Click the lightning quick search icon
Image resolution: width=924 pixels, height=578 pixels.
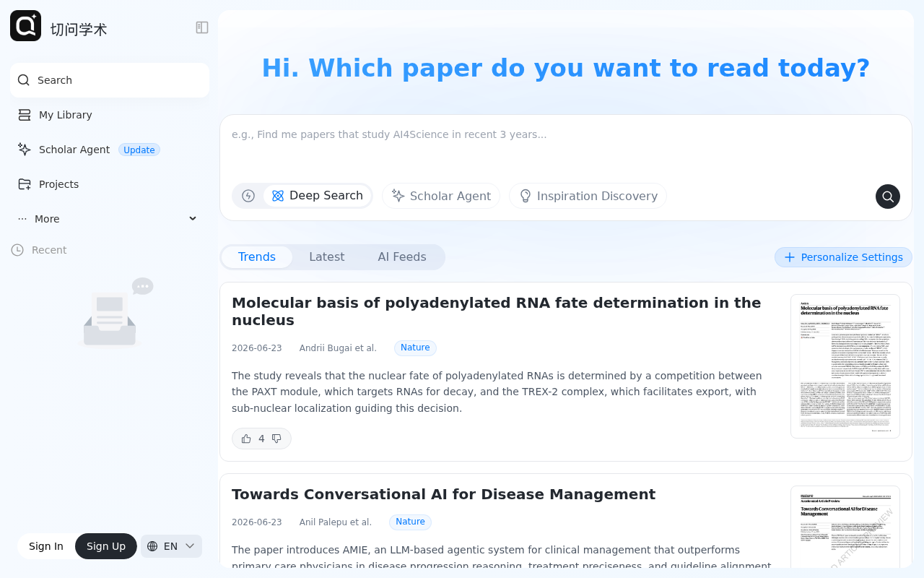(x=248, y=196)
